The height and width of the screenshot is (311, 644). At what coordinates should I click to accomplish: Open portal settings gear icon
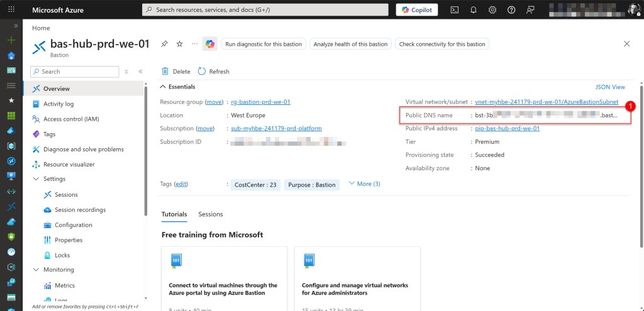492,9
